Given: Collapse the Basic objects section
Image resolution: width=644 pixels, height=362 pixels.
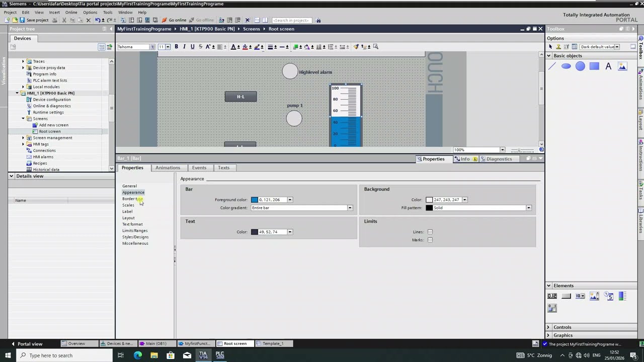Looking at the screenshot, I should coord(549,56).
